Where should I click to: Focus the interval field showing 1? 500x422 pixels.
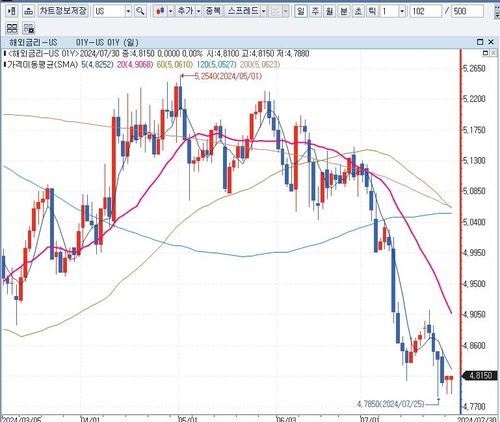click(x=389, y=12)
